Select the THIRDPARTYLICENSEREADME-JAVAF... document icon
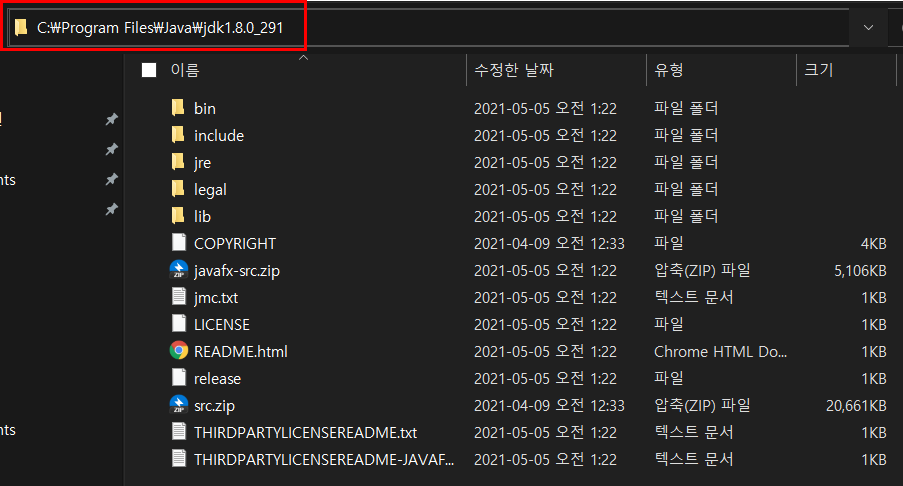 click(x=179, y=459)
